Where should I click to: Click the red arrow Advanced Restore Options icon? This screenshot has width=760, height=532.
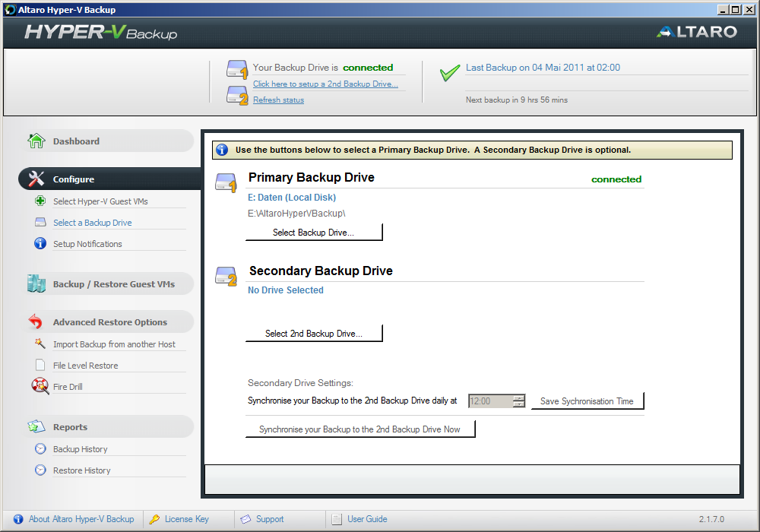36,321
